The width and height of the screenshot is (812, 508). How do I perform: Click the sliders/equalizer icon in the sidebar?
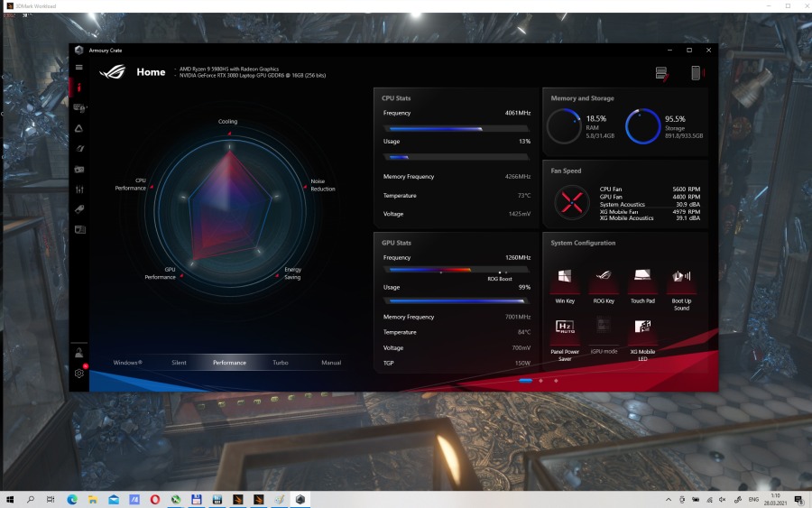[x=79, y=189]
